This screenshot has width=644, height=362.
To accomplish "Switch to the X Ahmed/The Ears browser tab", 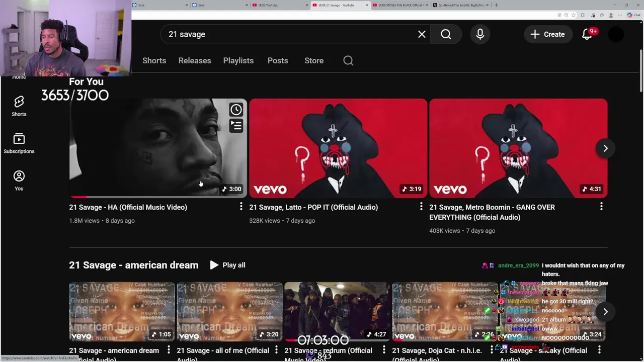I will 461,5.
